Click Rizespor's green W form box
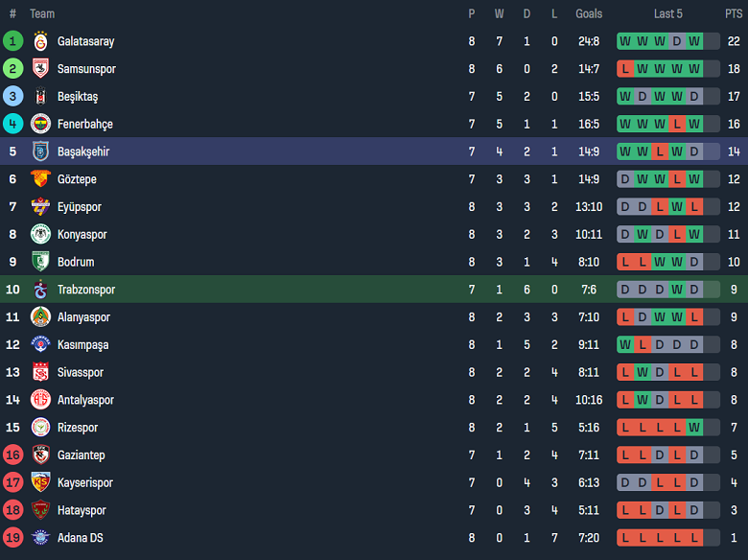The height and width of the screenshot is (560, 748). click(693, 428)
